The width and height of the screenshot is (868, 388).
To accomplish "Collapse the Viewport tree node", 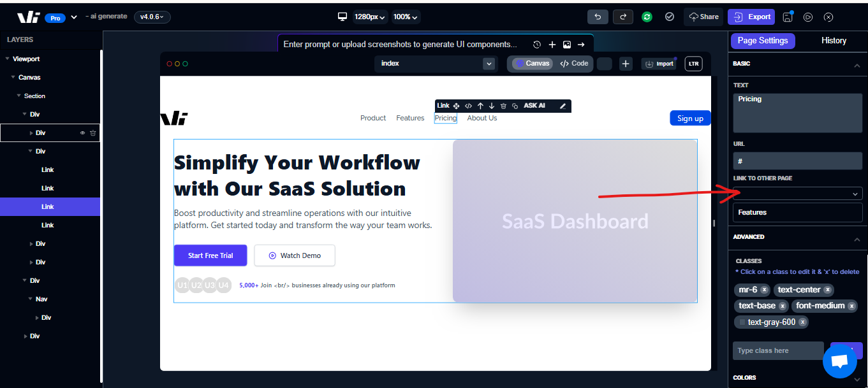I will tap(7, 59).
